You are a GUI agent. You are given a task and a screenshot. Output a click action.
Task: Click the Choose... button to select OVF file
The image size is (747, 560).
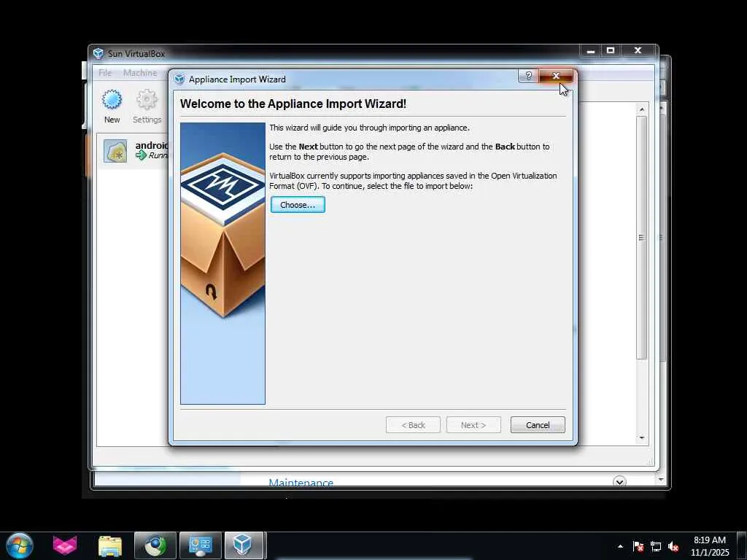click(x=298, y=205)
